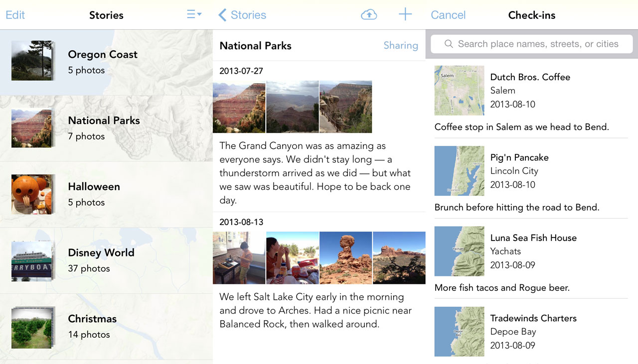Tap Edit in the Stories header

coord(15,15)
